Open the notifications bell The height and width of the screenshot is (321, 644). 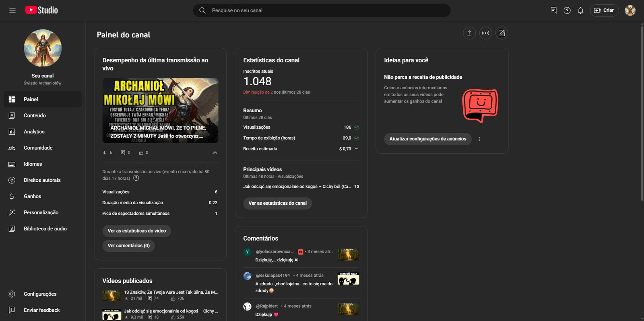(580, 10)
